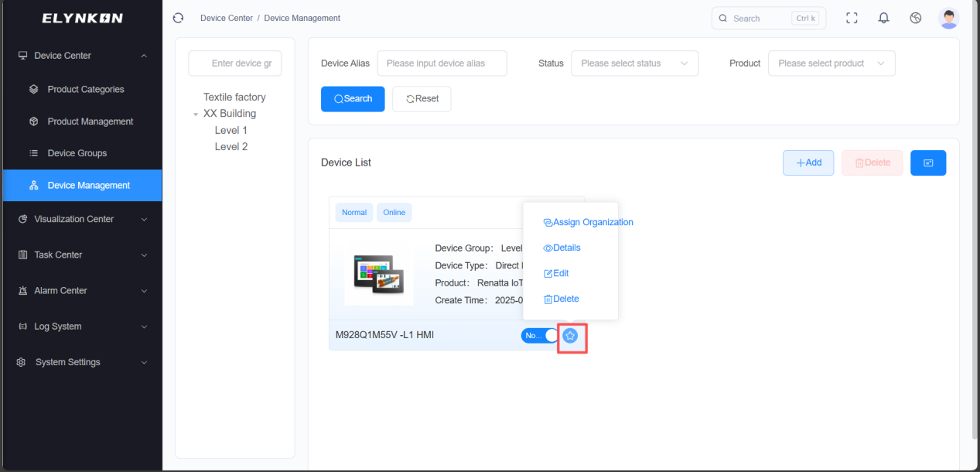
Task: Click the Device List heading
Action: pyautogui.click(x=346, y=162)
